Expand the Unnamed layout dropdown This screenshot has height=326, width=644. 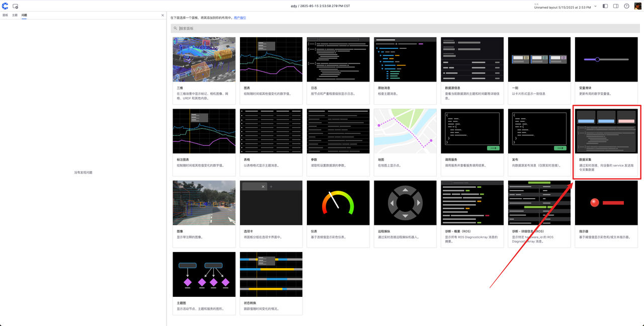[596, 6]
